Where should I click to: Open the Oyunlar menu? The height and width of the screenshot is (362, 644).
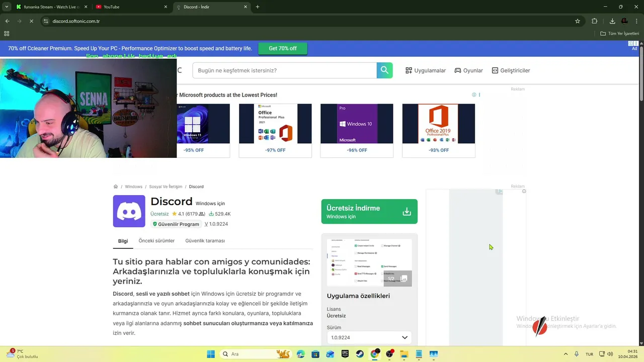coord(468,70)
